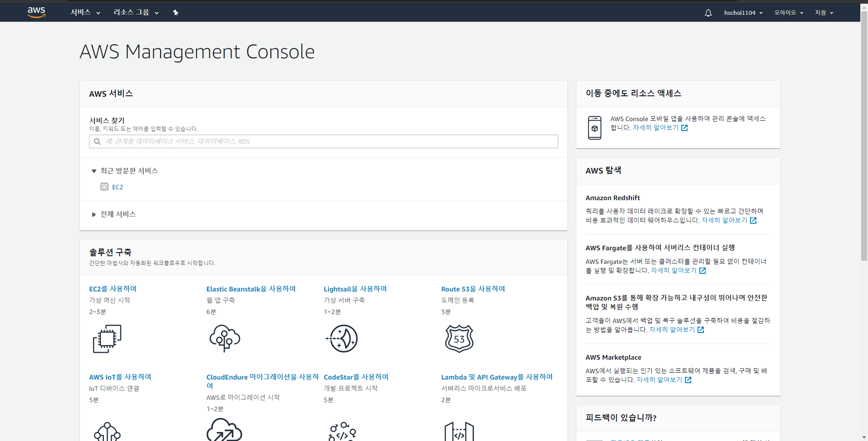
Task: Open AWS IoT를 사용하여 link
Action: point(120,377)
